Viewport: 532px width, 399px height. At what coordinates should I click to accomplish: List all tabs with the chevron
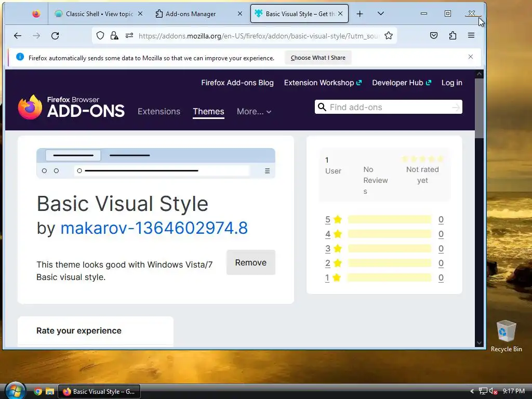pos(381,14)
